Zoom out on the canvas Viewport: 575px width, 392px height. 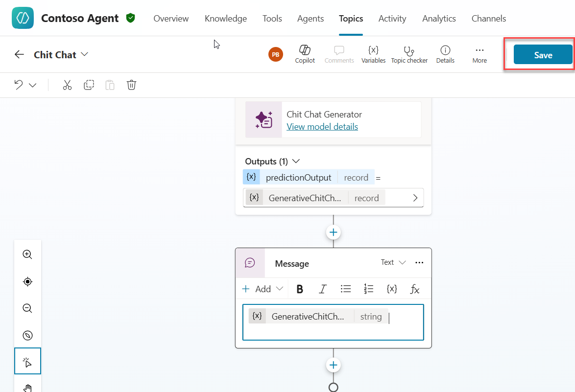coord(27,308)
